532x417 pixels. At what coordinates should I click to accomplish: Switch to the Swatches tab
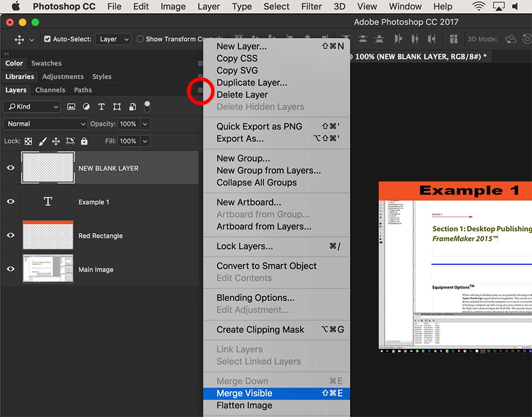(x=47, y=63)
